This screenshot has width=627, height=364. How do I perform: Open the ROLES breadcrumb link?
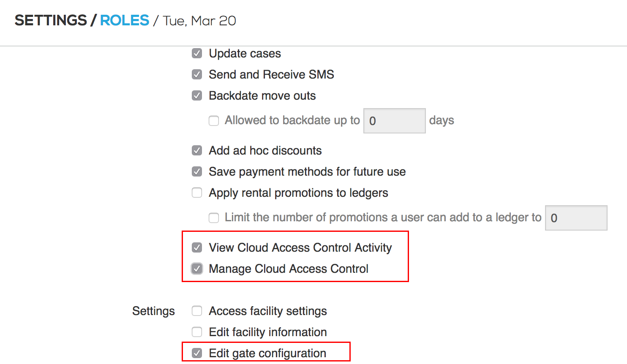125,20
